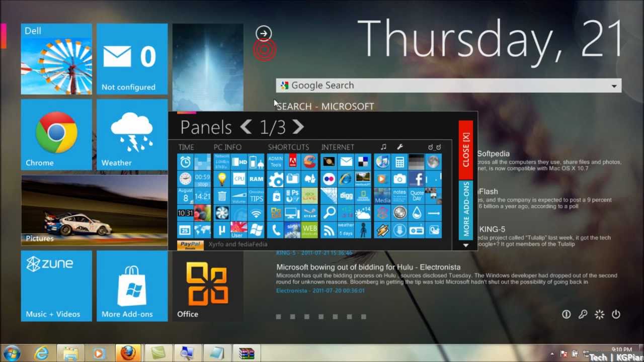The height and width of the screenshot is (362, 644).
Task: Select the notes tile
Action: pyautogui.click(x=399, y=196)
